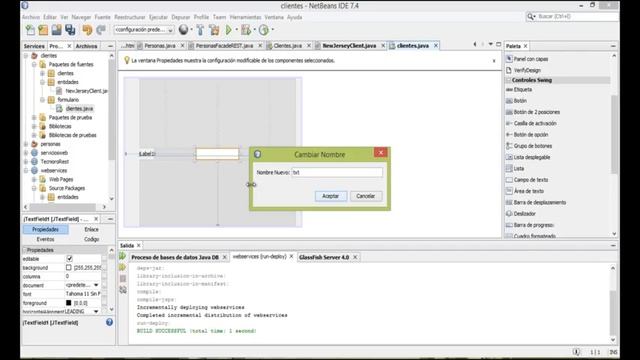Click the Undo toolbar icon
The image size is (640, 360).
click(87, 30)
